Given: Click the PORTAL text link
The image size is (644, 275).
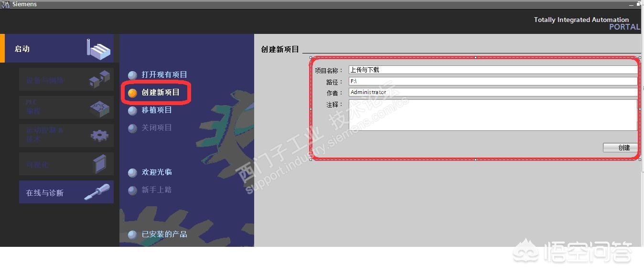Looking at the screenshot, I should 624,27.
